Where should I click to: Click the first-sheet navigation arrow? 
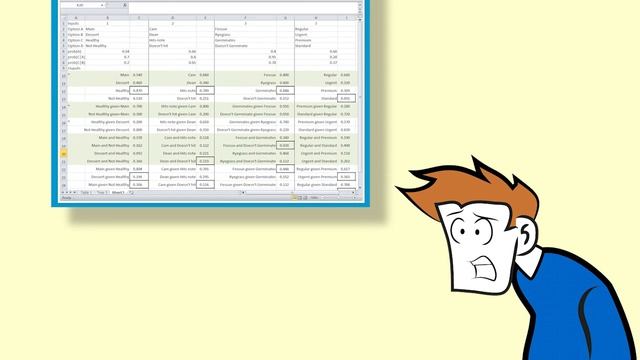click(x=62, y=192)
